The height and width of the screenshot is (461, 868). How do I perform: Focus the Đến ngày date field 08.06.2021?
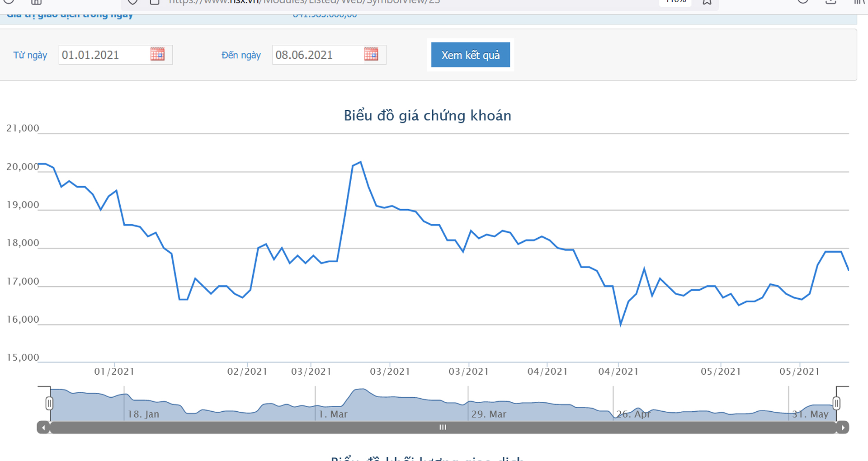pos(318,55)
